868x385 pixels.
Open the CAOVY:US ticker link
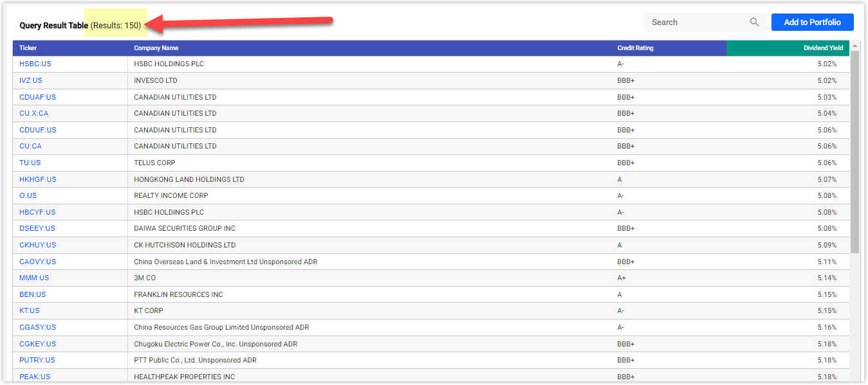point(37,262)
